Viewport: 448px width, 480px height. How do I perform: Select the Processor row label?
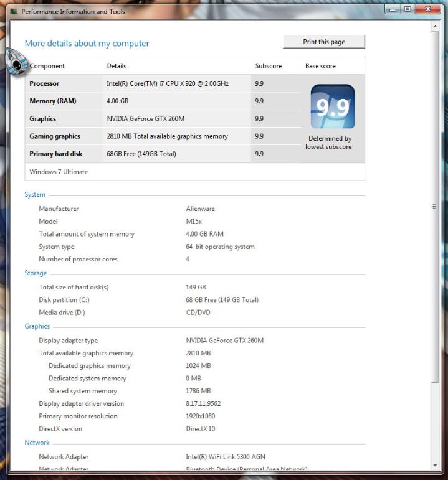coord(44,83)
